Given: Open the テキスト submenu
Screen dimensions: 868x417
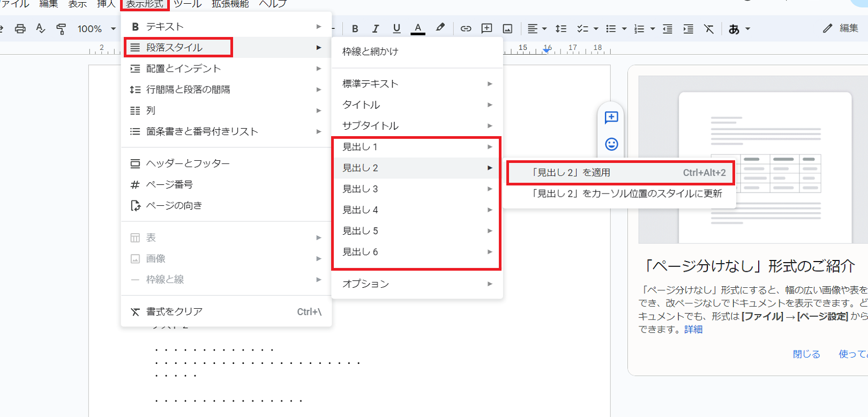Looking at the screenshot, I should (226, 26).
